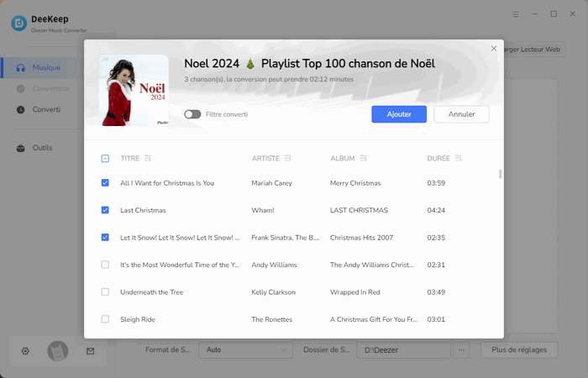Click the D:\Deezer output folder field
This screenshot has height=378, width=588.
tap(403, 350)
